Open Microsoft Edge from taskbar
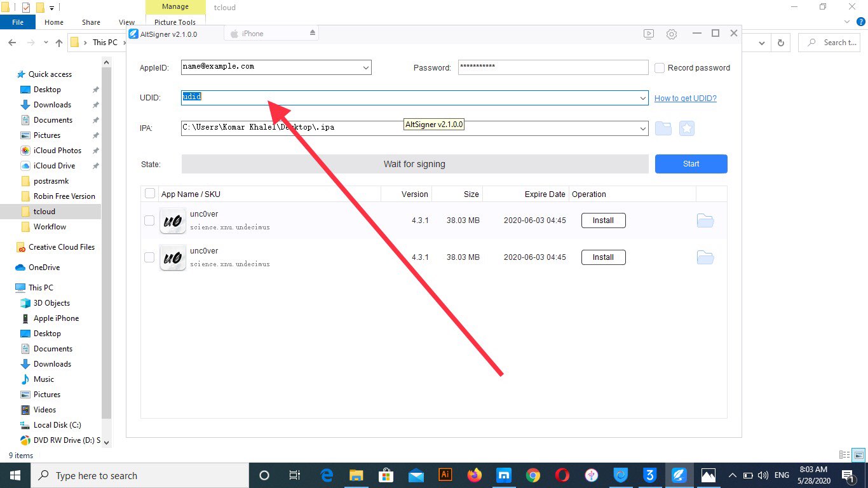The width and height of the screenshot is (868, 488). tap(327, 475)
